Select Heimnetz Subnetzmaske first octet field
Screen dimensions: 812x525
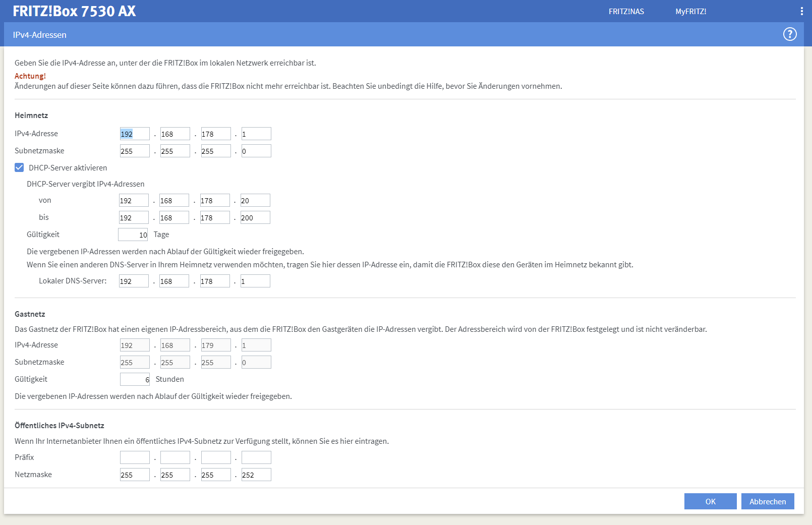coord(135,151)
